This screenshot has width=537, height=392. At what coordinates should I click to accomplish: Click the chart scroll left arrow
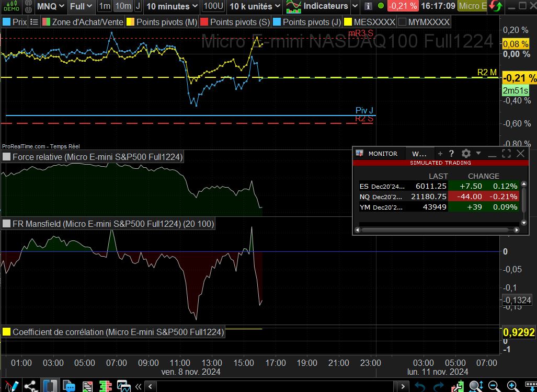click(x=150, y=387)
